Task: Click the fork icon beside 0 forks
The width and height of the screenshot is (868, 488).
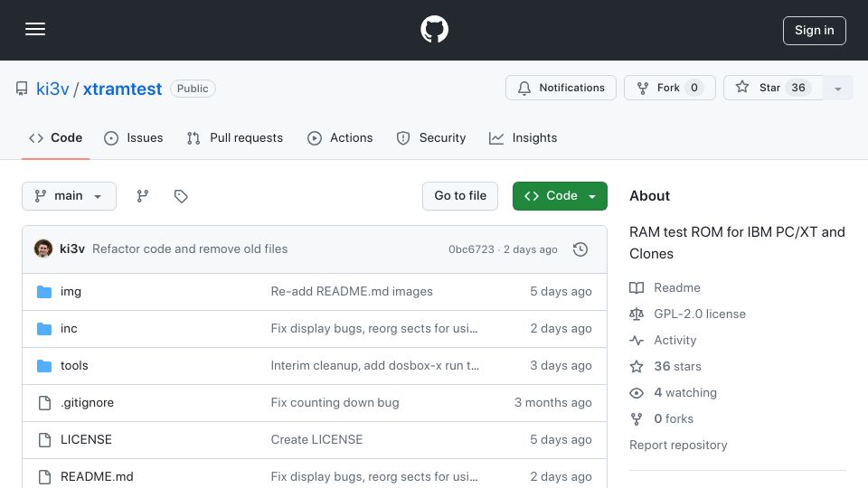Action: point(637,418)
